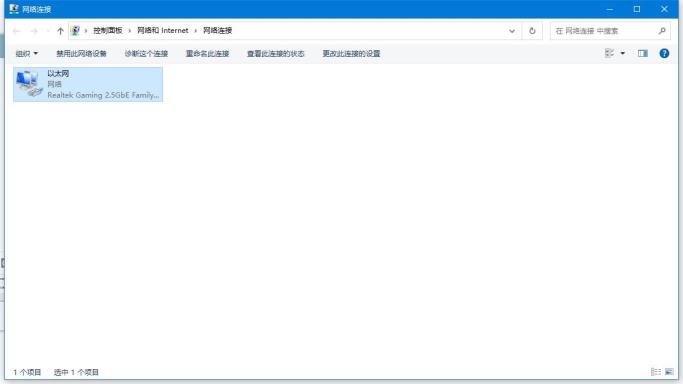Screen dimensions: 683x384
Task: Click 诊断这个连接
Action: coord(146,54)
